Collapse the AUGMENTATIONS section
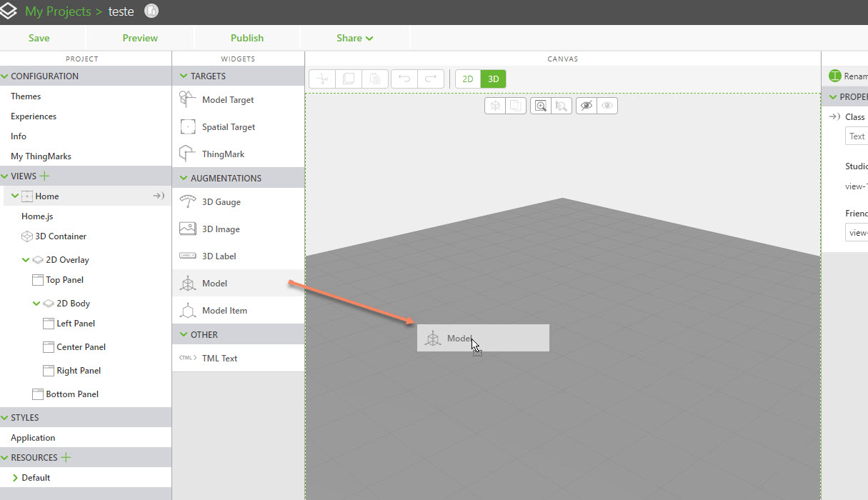868x500 pixels. (x=185, y=177)
